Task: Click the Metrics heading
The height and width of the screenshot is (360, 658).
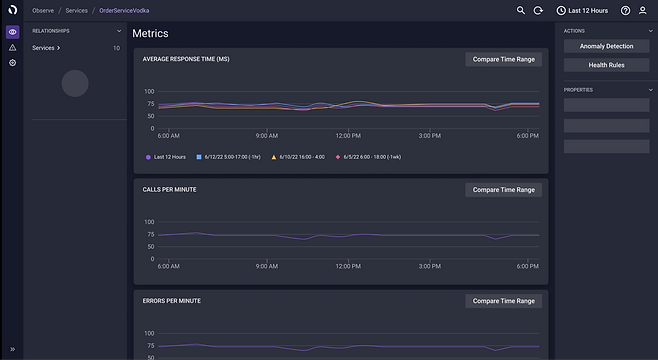Action: (x=150, y=33)
